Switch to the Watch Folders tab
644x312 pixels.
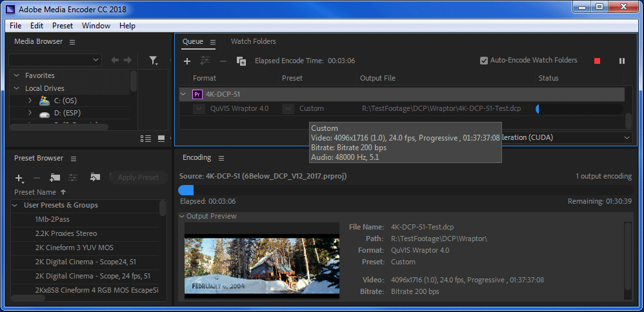[254, 41]
